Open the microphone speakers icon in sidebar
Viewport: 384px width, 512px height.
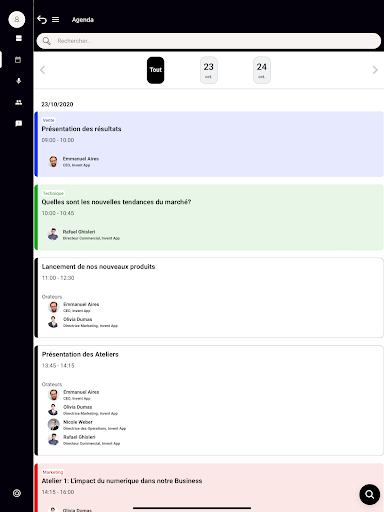[x=18, y=81]
